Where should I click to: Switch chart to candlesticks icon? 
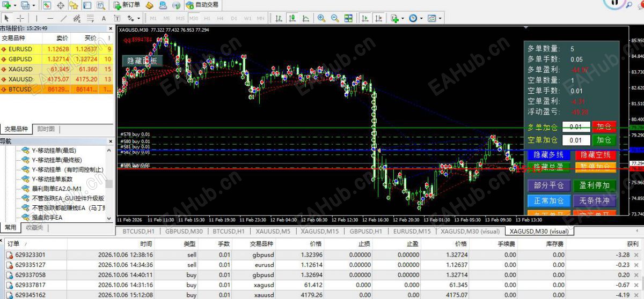click(292, 18)
